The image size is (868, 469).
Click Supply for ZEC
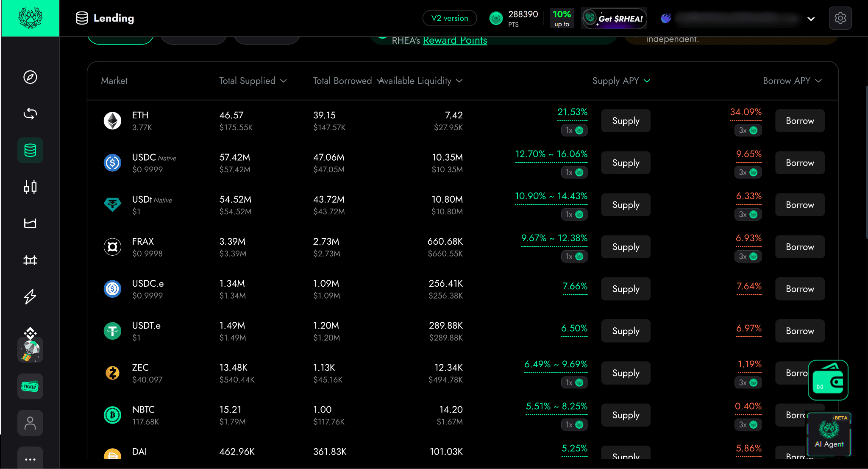point(626,373)
